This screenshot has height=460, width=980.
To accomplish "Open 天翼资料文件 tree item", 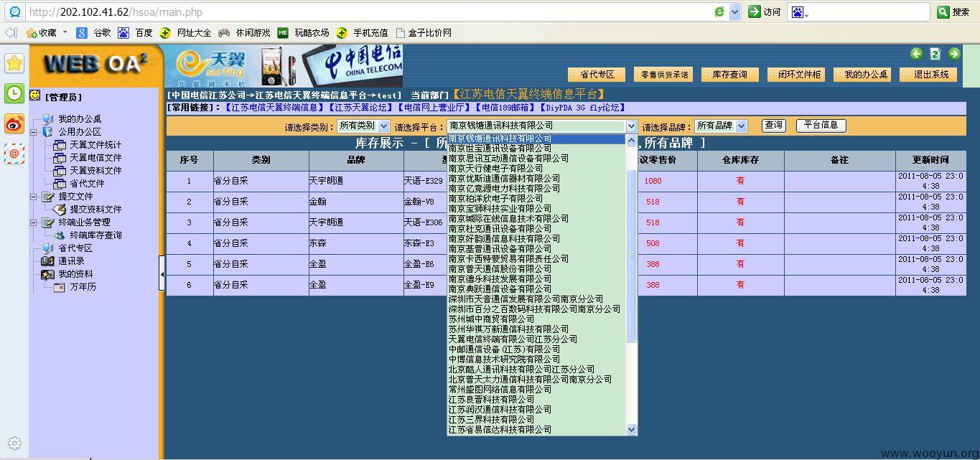I will 95,171.
